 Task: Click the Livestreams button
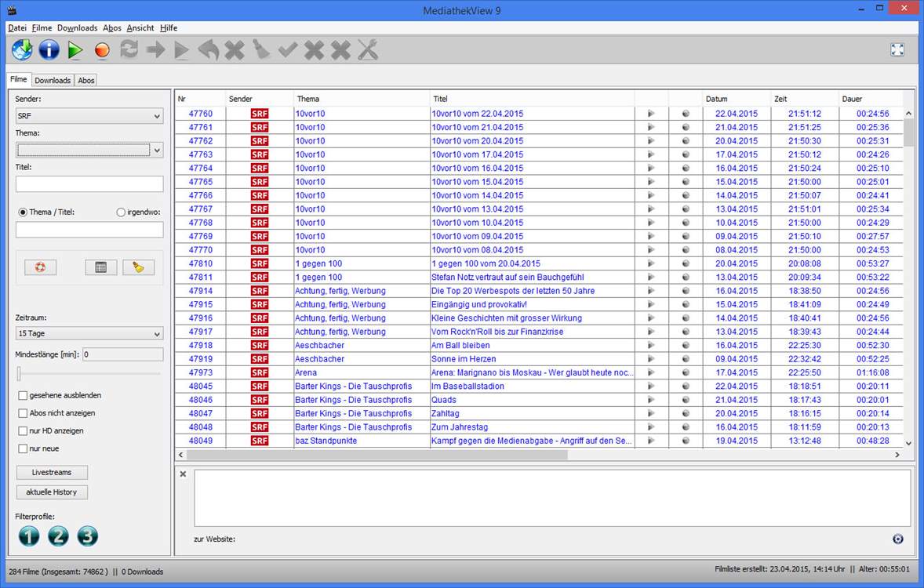coord(52,473)
